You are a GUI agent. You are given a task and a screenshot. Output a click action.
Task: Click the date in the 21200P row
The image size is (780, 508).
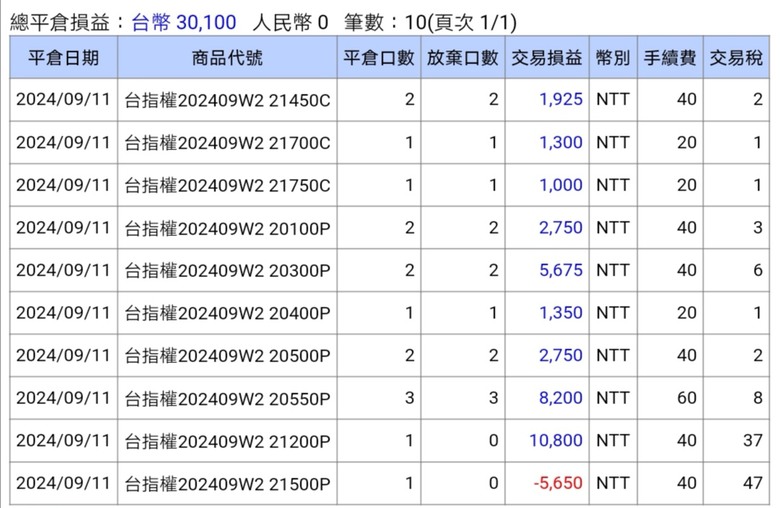(x=63, y=440)
